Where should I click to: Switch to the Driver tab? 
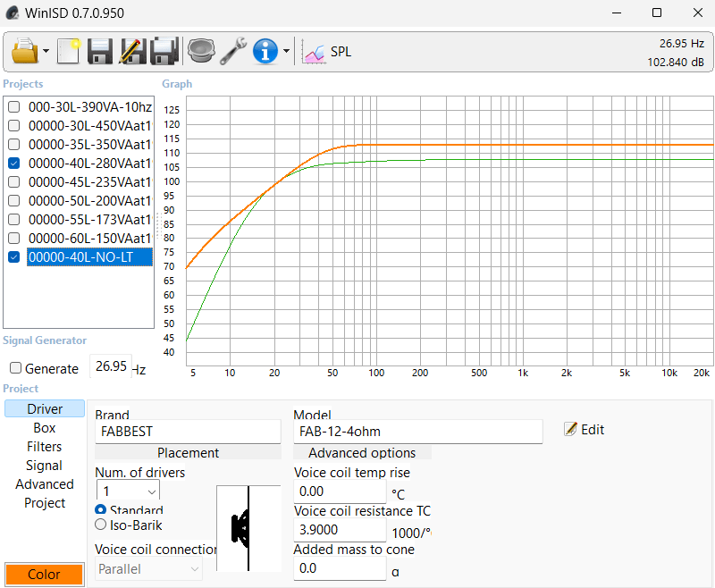tap(45, 409)
